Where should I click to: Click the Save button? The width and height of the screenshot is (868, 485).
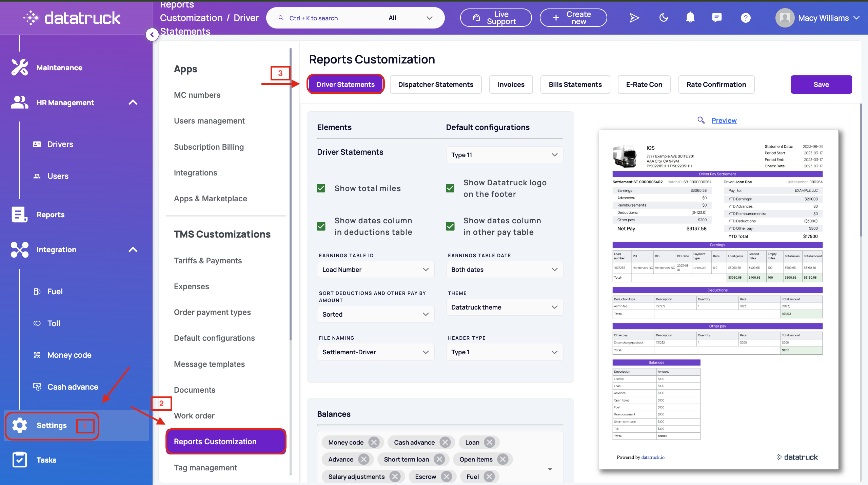click(x=821, y=85)
